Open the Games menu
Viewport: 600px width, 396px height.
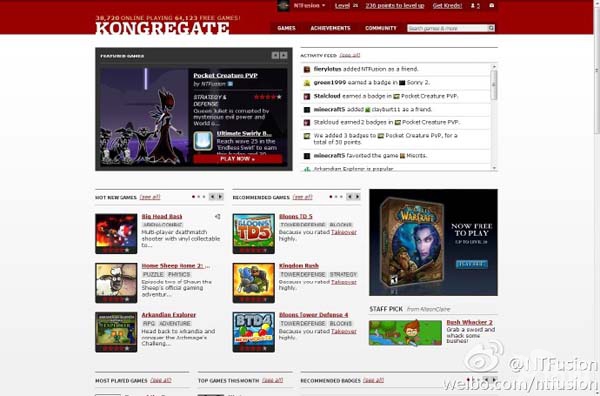[286, 28]
